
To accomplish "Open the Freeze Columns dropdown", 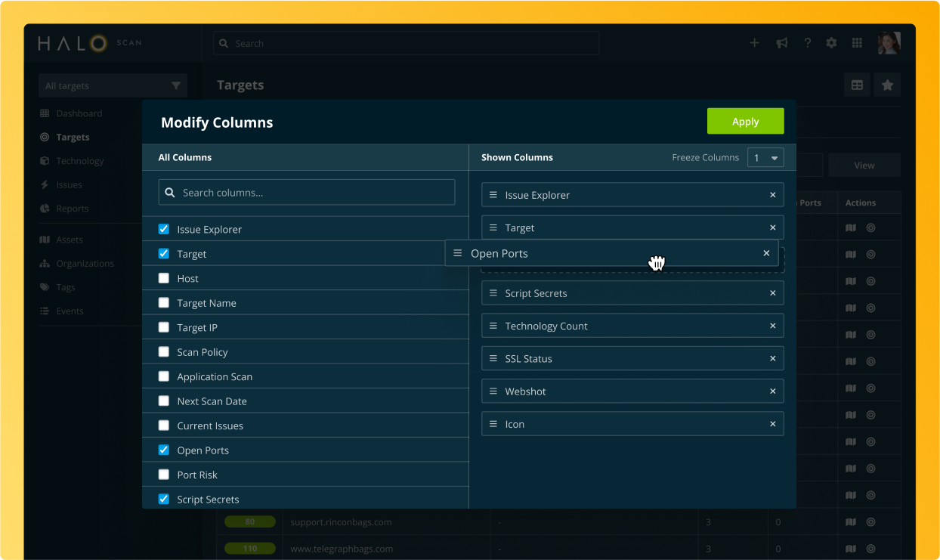I will [x=765, y=157].
